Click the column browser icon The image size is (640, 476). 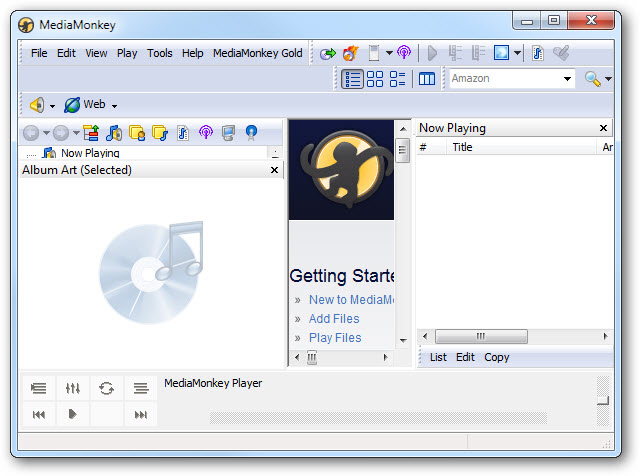427,79
